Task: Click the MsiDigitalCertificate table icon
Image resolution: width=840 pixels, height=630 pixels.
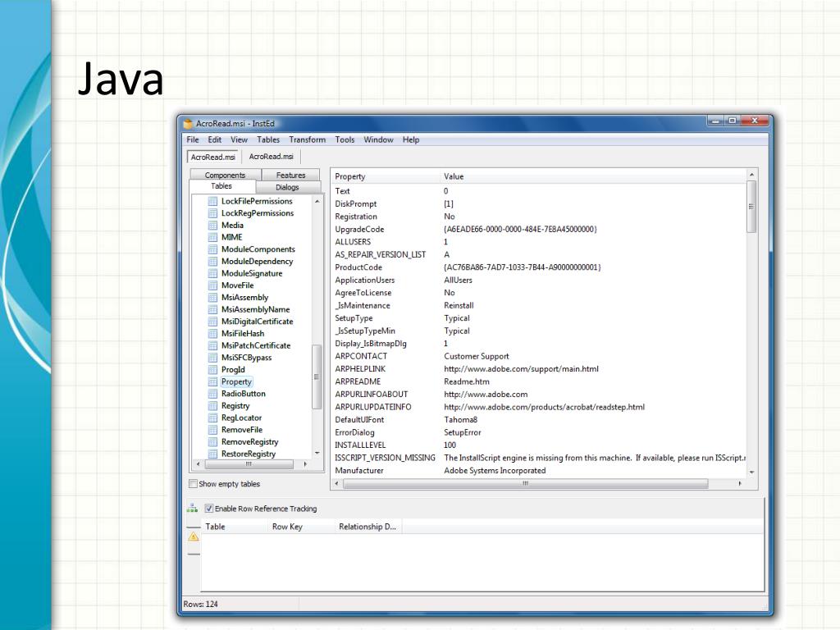Action: click(x=212, y=322)
